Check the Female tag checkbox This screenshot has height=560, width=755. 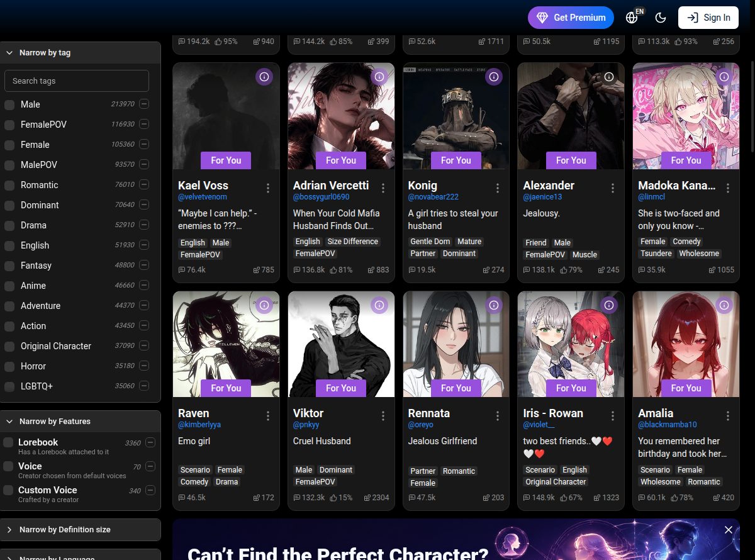[9, 145]
